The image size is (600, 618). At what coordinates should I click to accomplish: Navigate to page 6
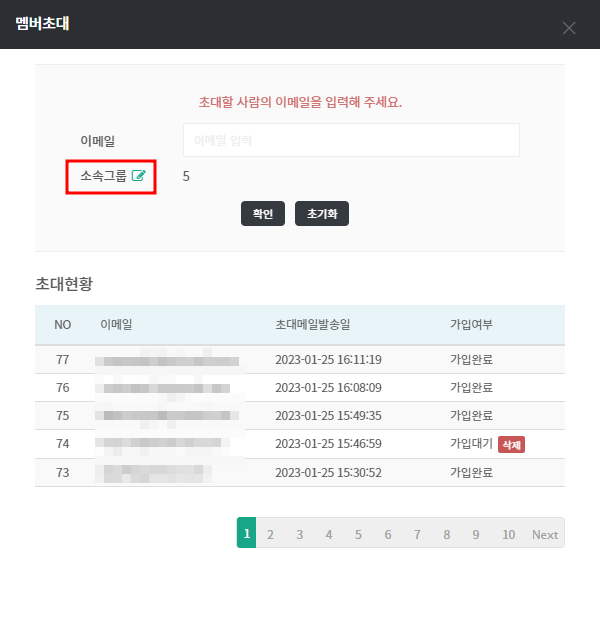[387, 534]
